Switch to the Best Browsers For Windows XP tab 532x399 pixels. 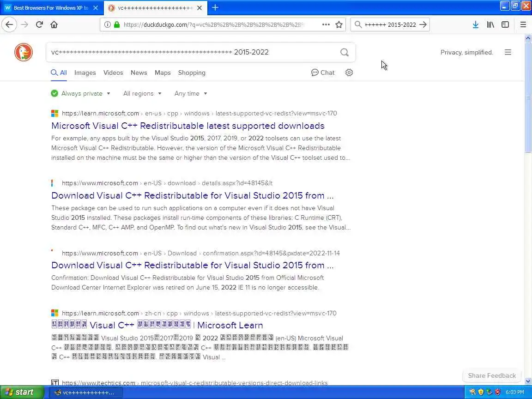[x=51, y=7]
